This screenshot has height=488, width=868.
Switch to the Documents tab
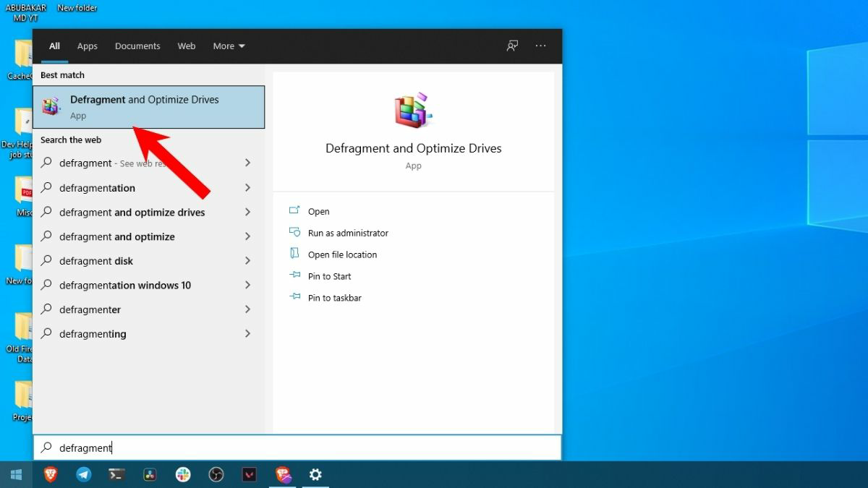[137, 46]
